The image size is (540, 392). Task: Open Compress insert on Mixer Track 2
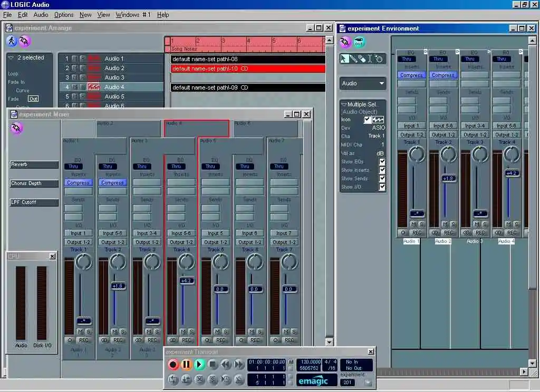pos(113,182)
